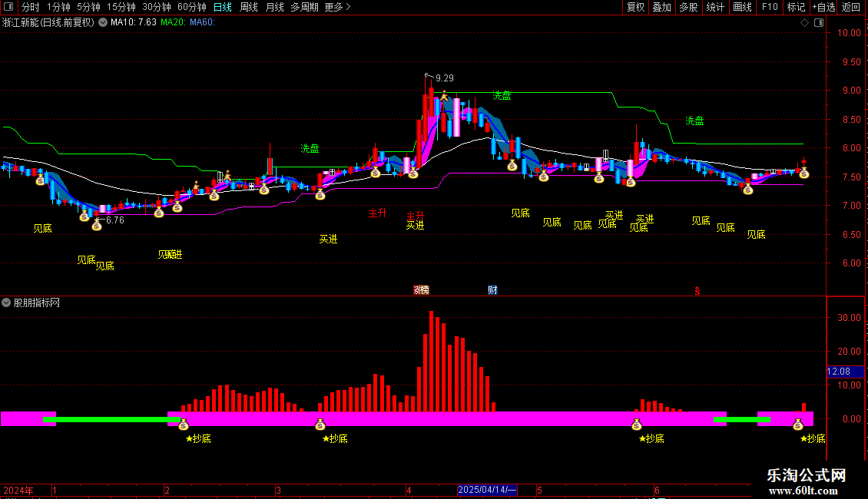Click the red $ marker on chart bottom
Screen dimensions: 868x499
point(697,291)
